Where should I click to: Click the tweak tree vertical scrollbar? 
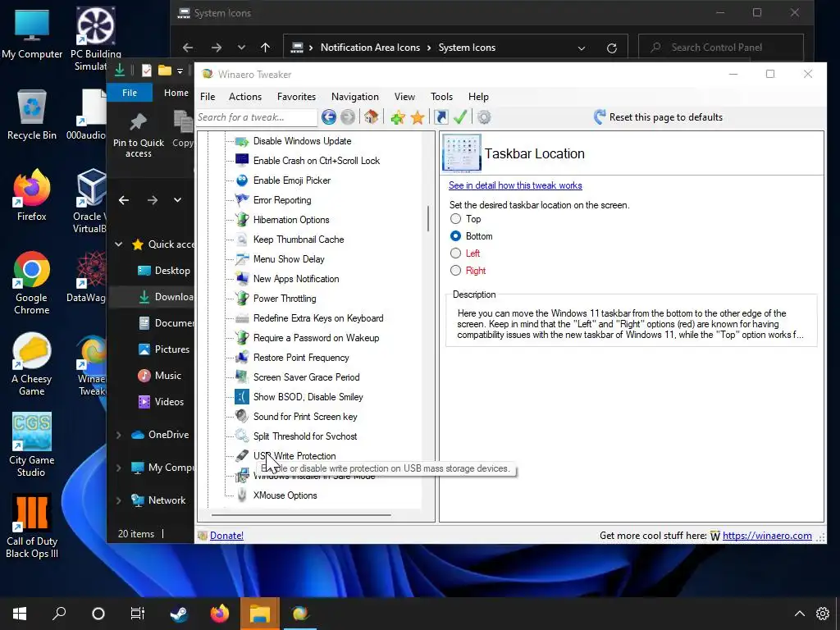[x=428, y=218]
